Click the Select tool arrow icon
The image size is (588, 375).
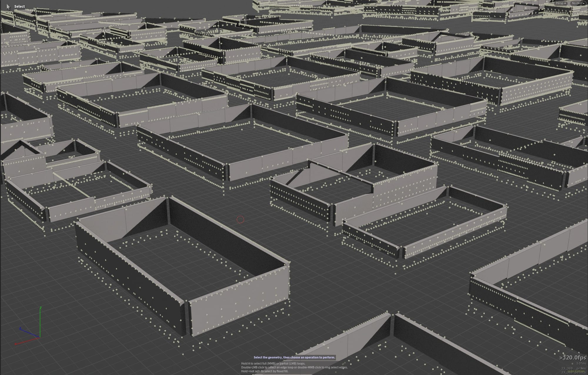coord(8,6)
